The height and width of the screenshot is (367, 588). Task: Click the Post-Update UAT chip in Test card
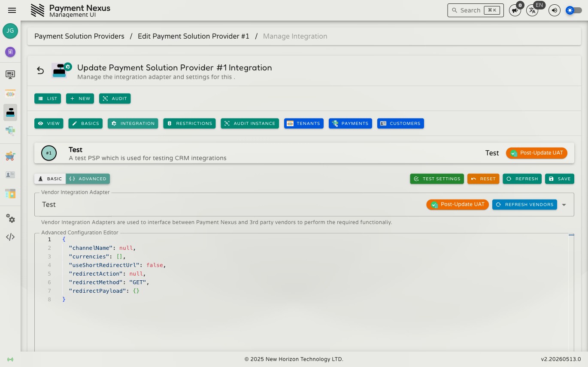click(536, 153)
